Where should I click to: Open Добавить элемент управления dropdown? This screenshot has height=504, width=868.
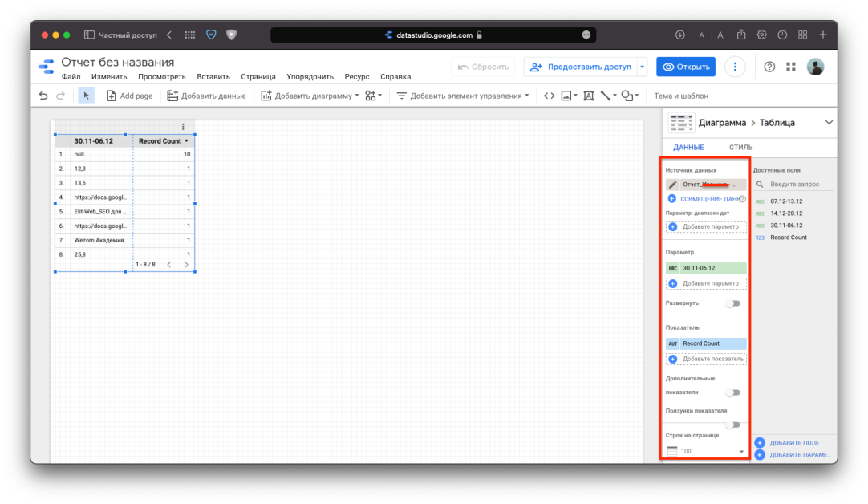pos(463,96)
